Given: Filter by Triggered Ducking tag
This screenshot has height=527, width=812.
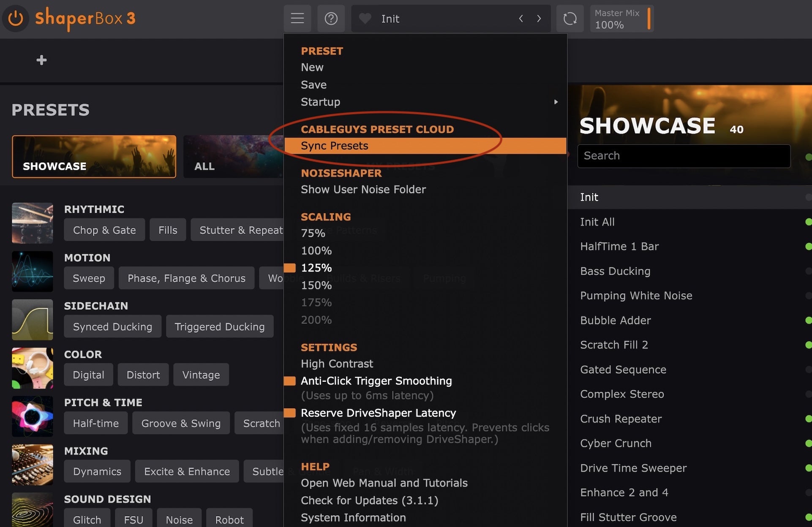Looking at the screenshot, I should [x=220, y=326].
